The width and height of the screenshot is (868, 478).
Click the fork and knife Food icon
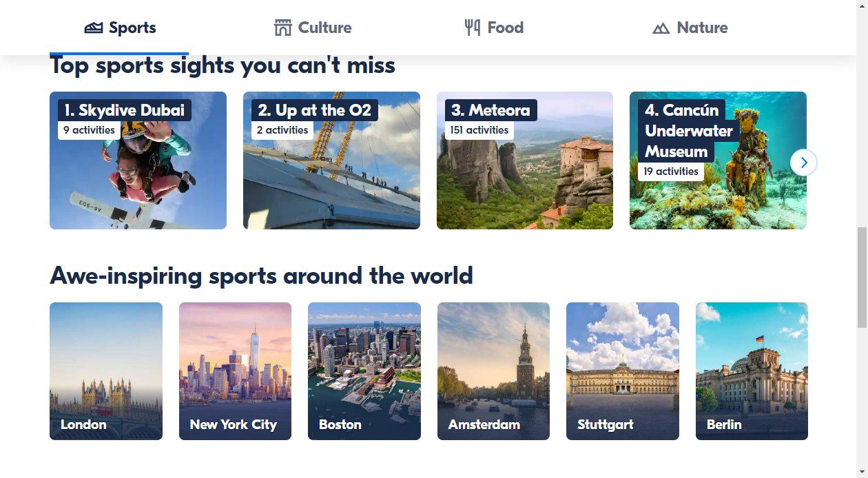[473, 28]
